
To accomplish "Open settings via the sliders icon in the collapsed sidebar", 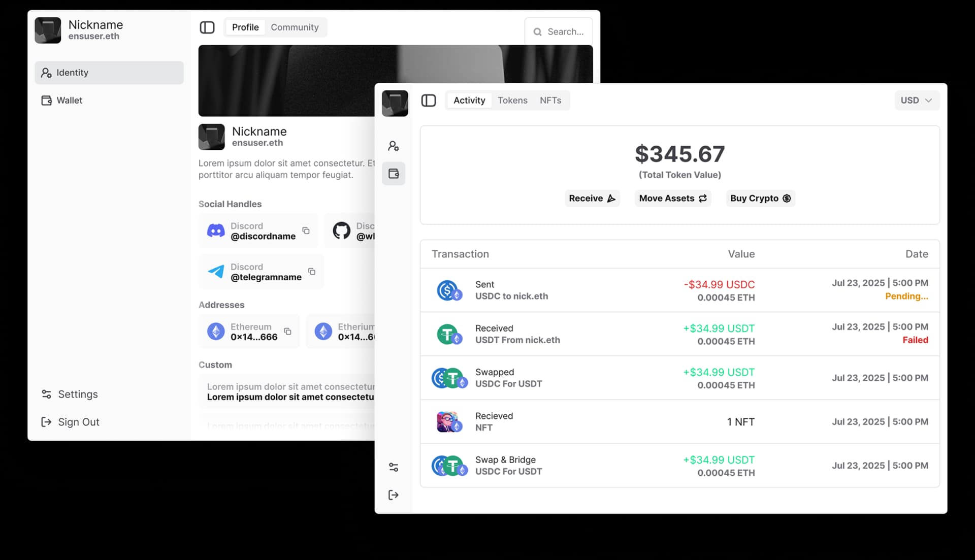I will [x=394, y=467].
